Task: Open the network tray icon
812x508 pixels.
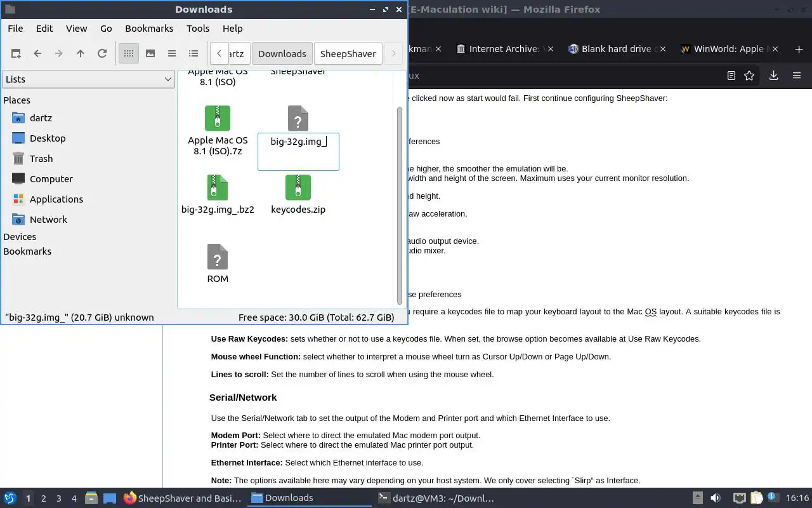Action: pos(739,498)
